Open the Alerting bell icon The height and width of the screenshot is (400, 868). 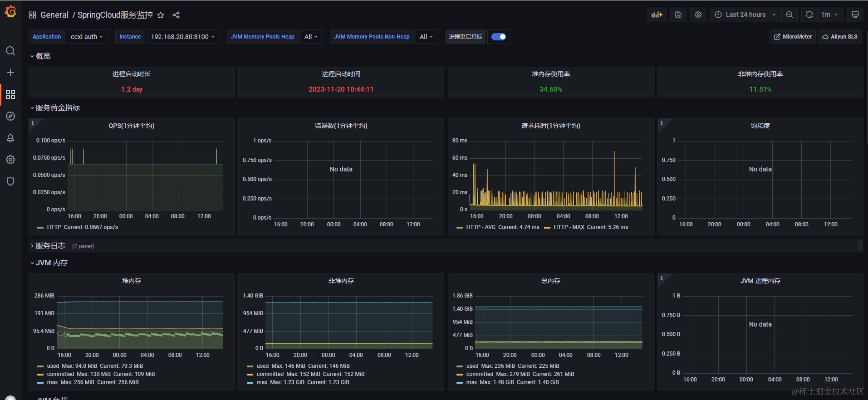[x=10, y=138]
